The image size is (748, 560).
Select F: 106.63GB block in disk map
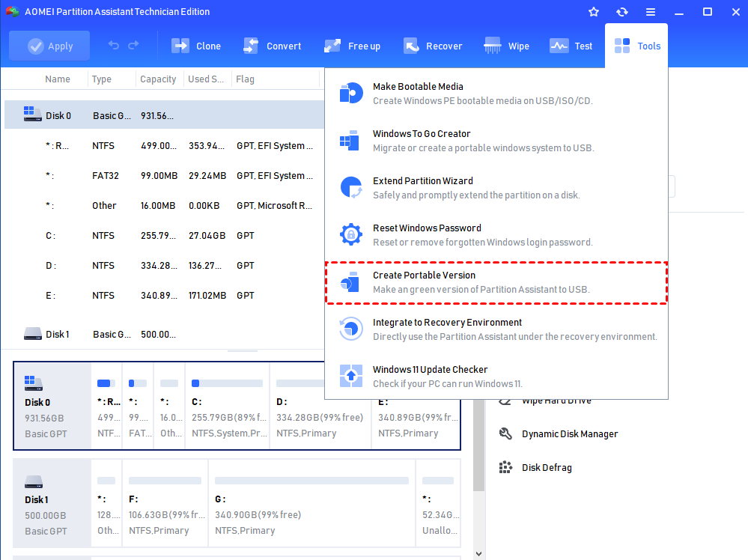(165, 503)
